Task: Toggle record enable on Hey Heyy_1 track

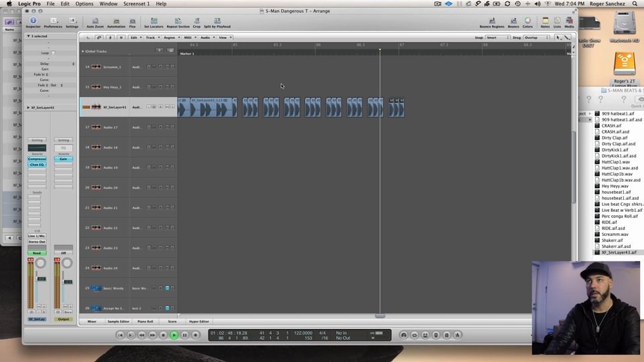Action: pyautogui.click(x=160, y=86)
